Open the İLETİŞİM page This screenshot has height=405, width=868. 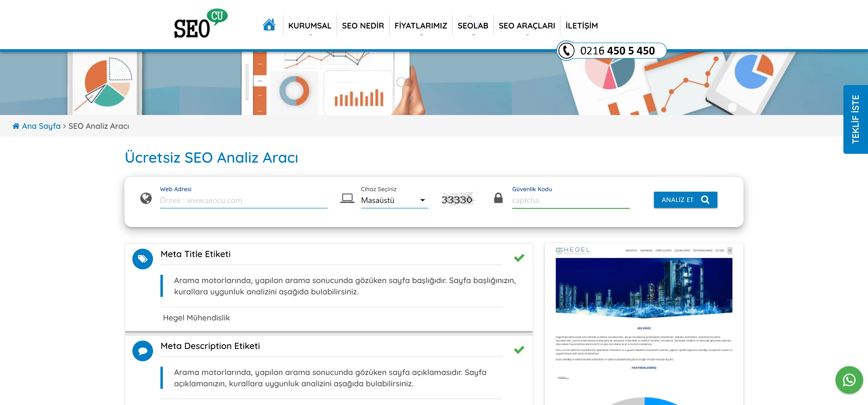click(x=582, y=26)
